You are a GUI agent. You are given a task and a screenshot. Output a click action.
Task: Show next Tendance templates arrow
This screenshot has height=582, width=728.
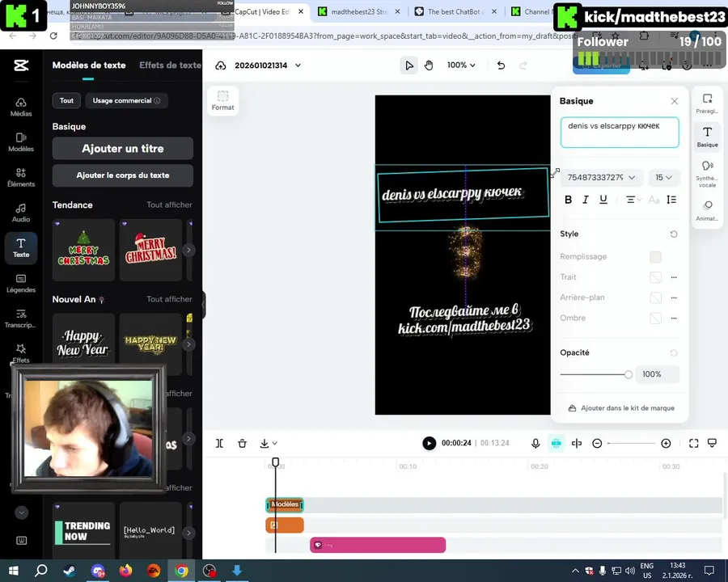188,250
